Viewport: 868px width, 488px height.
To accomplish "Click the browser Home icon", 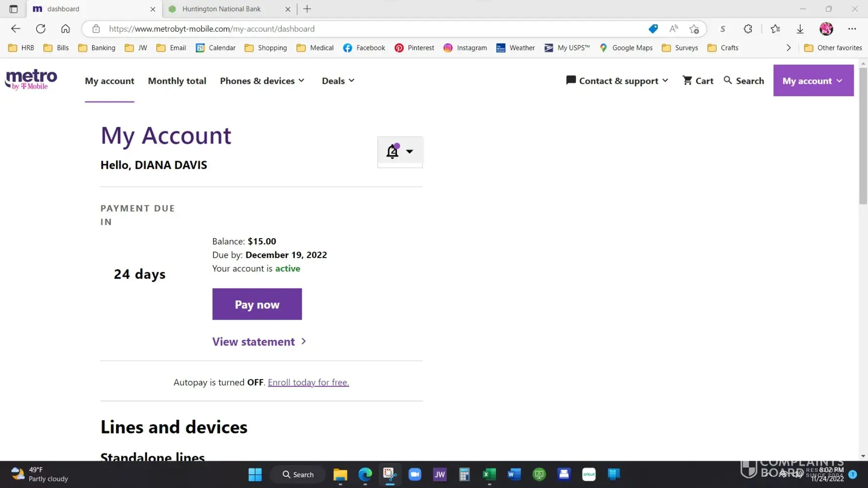I will [65, 29].
